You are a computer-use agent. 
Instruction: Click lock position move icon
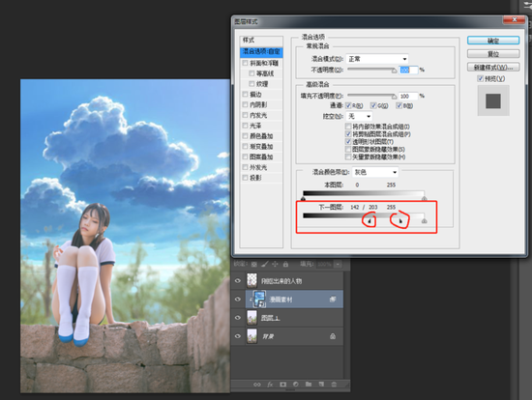click(x=275, y=264)
